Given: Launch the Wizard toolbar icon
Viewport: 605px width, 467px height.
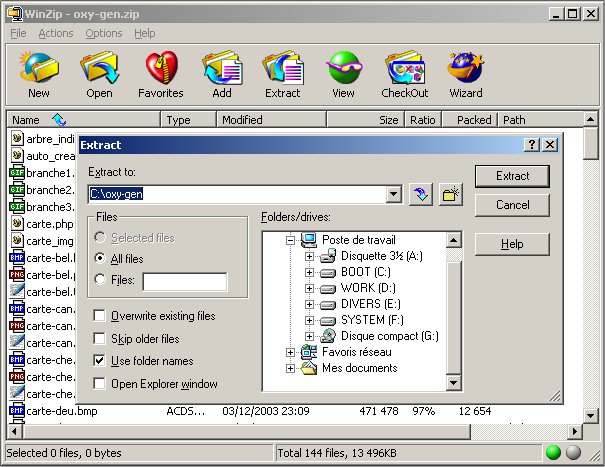Looking at the screenshot, I should (x=466, y=68).
